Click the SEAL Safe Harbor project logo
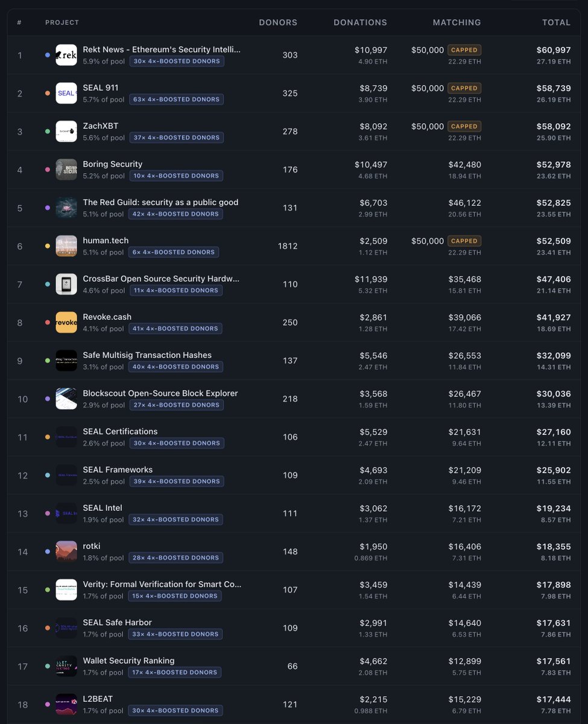This screenshot has height=724, width=588. [66, 628]
